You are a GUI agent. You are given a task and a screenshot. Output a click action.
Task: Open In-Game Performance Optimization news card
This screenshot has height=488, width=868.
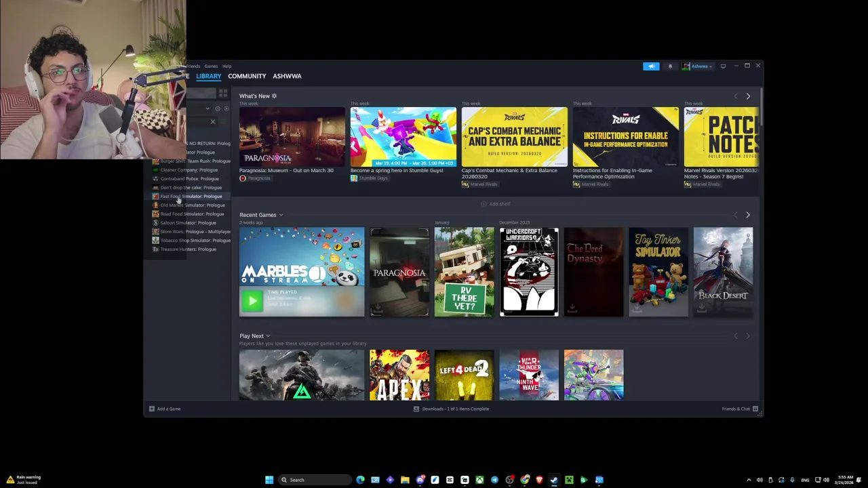pos(625,137)
